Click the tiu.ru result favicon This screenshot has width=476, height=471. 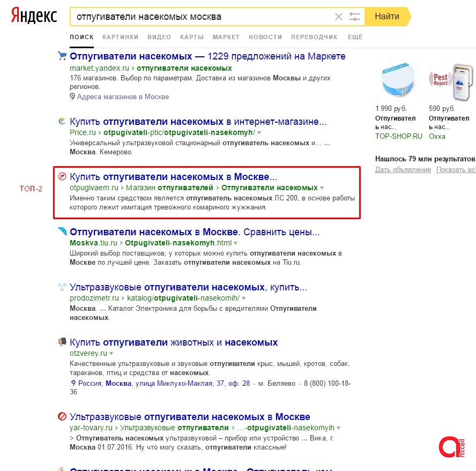62,231
